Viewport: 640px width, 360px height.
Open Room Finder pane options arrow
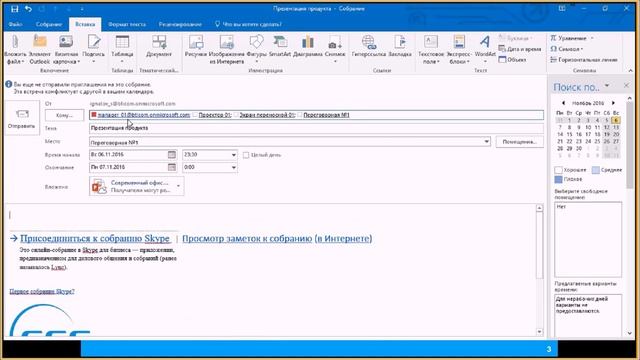(607, 86)
